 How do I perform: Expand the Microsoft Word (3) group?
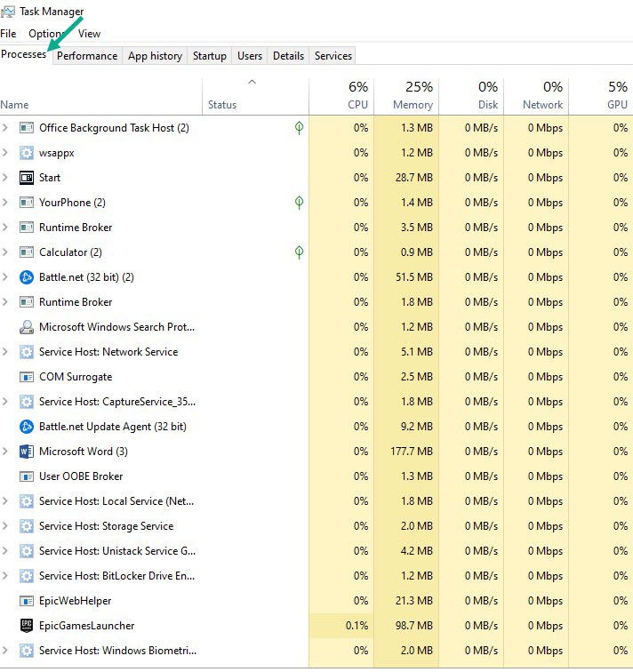pyautogui.click(x=5, y=452)
